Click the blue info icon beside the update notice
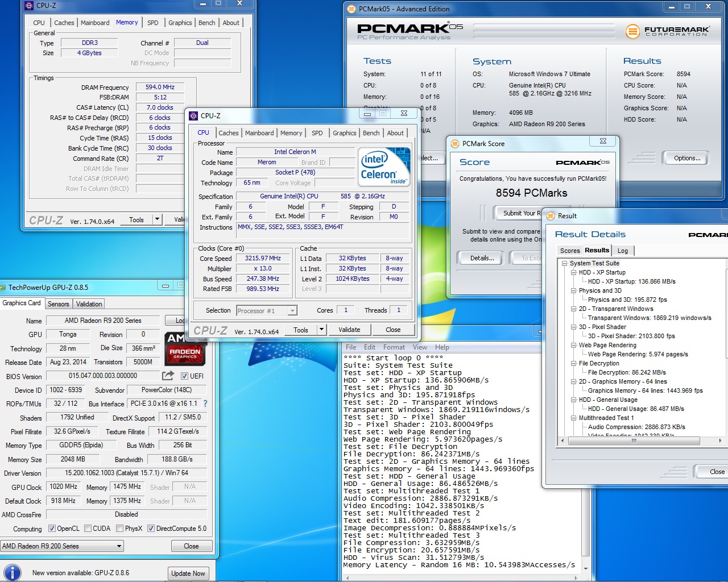 [12, 572]
